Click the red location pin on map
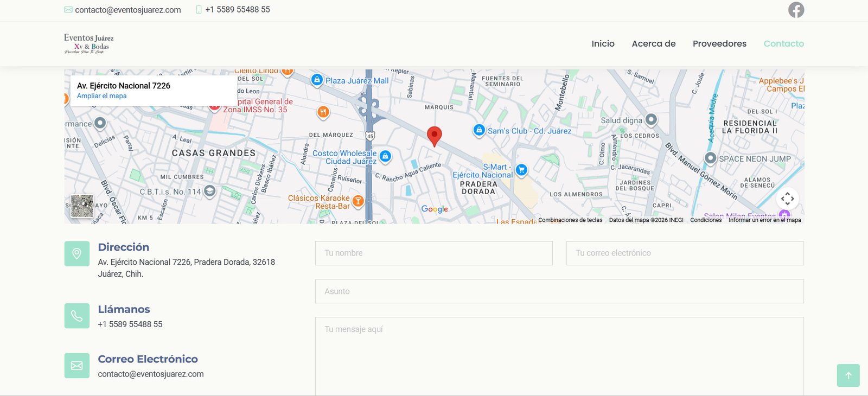Screen dimensions: 868x396 [434, 135]
